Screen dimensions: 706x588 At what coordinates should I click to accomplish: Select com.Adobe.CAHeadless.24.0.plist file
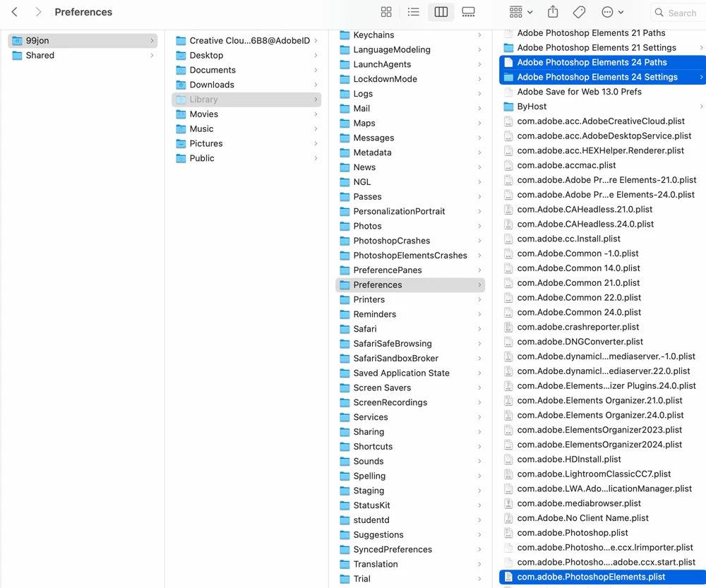pyautogui.click(x=602, y=224)
